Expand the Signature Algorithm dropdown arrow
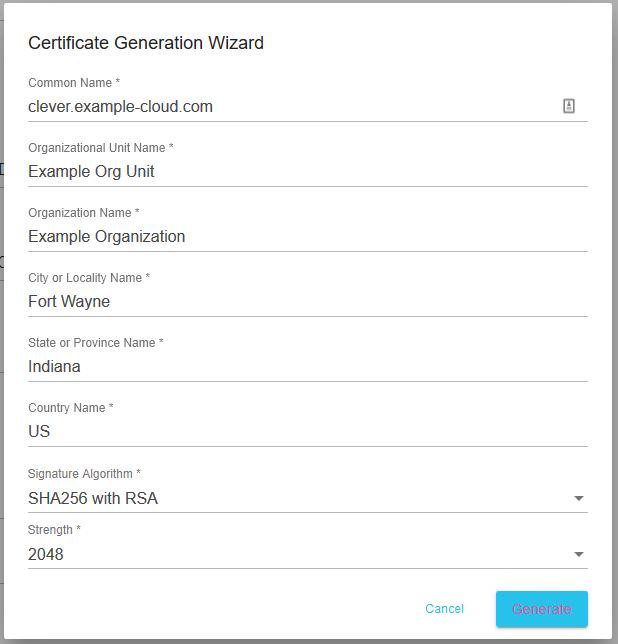Image resolution: width=618 pixels, height=644 pixels. 579,498
